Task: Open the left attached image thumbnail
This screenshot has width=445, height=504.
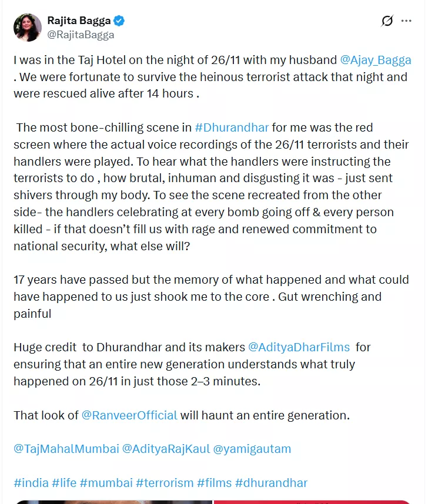Action: (x=113, y=502)
